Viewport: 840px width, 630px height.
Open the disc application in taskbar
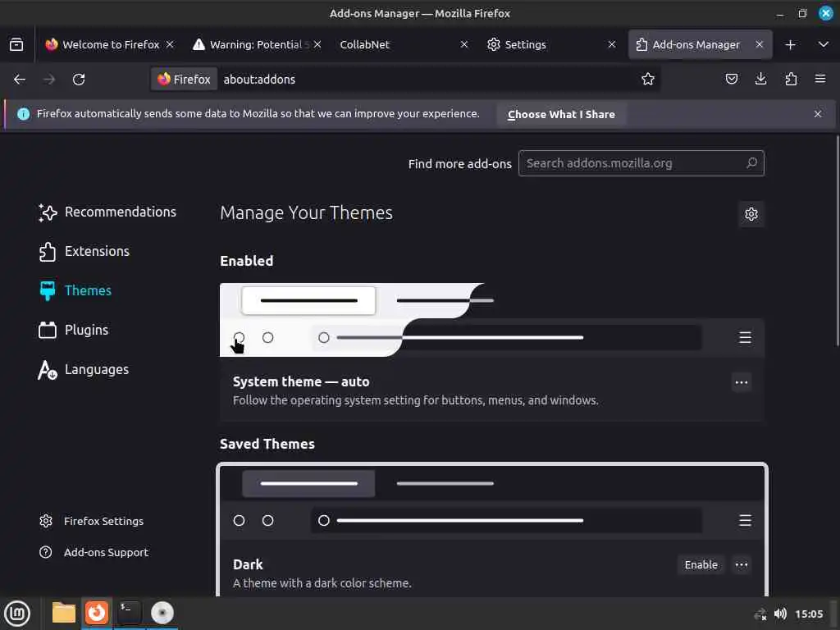[162, 613]
